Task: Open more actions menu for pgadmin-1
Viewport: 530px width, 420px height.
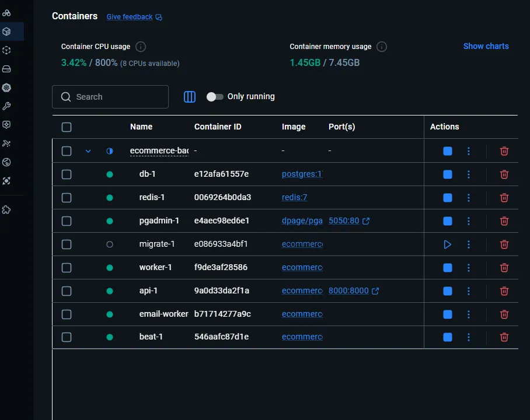Action: (469, 221)
